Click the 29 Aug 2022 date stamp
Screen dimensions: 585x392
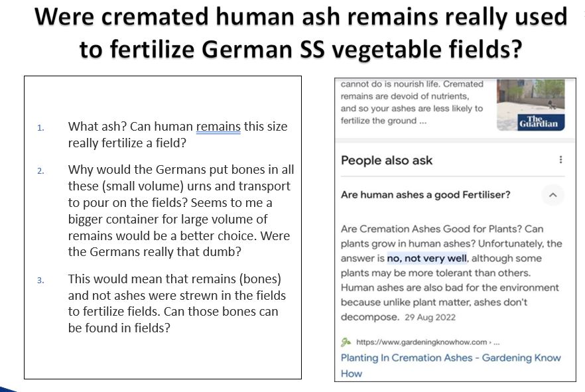click(x=430, y=318)
